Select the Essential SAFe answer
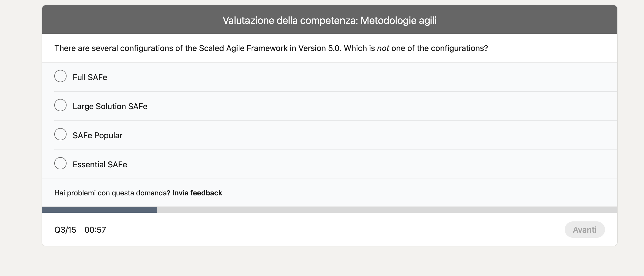 click(60, 163)
